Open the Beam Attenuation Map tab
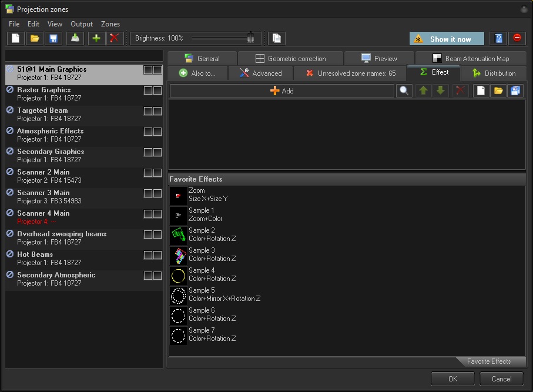 point(471,59)
